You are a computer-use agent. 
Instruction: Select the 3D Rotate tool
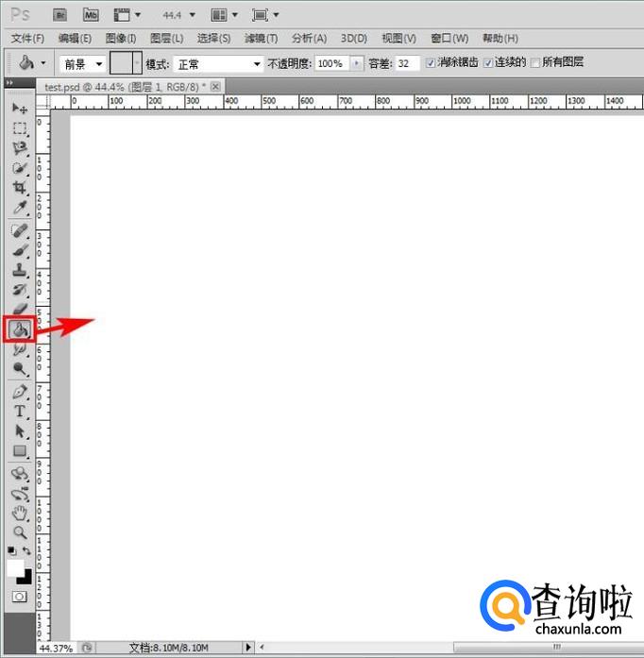19,474
